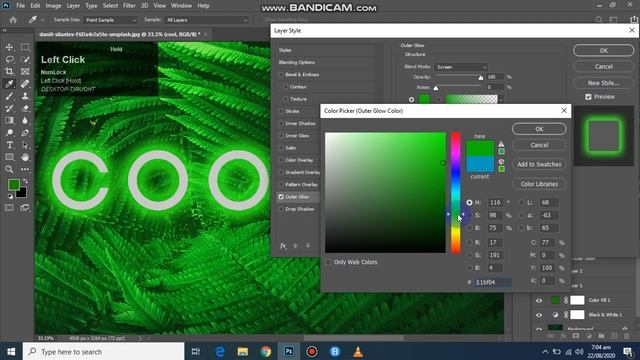Select the Horizontal Type tool
The height and width of the screenshot is (360, 640).
(9, 145)
